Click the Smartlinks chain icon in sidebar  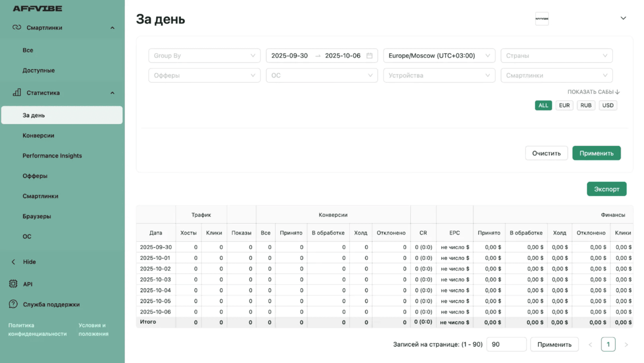17,27
